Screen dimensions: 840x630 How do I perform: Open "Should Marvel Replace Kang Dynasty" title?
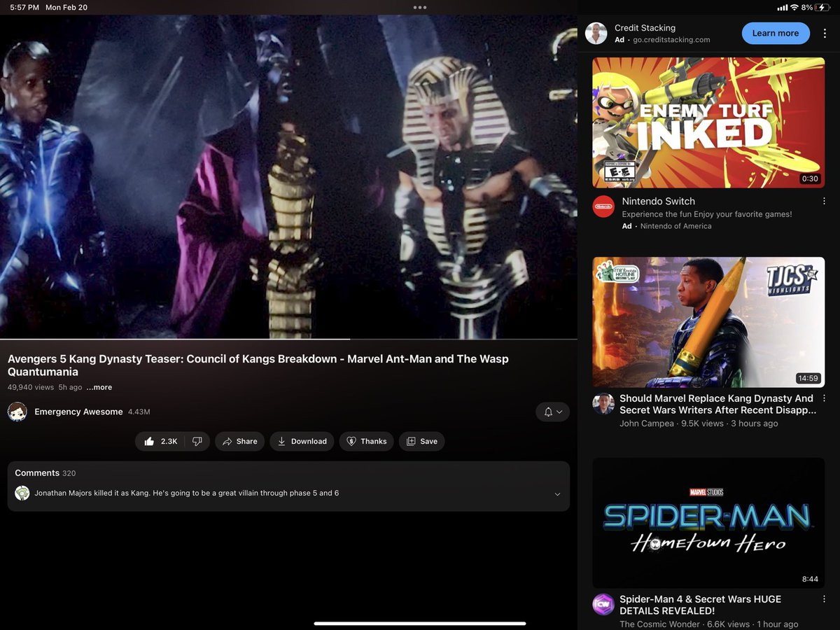pos(717,404)
